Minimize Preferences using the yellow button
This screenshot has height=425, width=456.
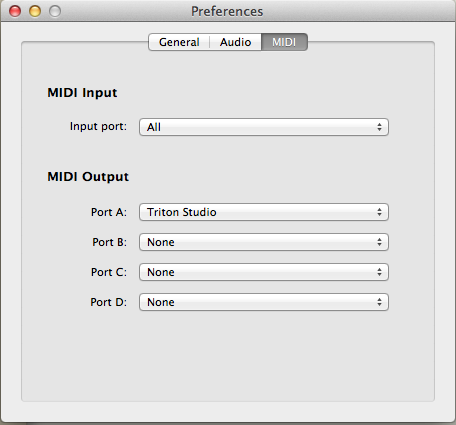coord(35,11)
